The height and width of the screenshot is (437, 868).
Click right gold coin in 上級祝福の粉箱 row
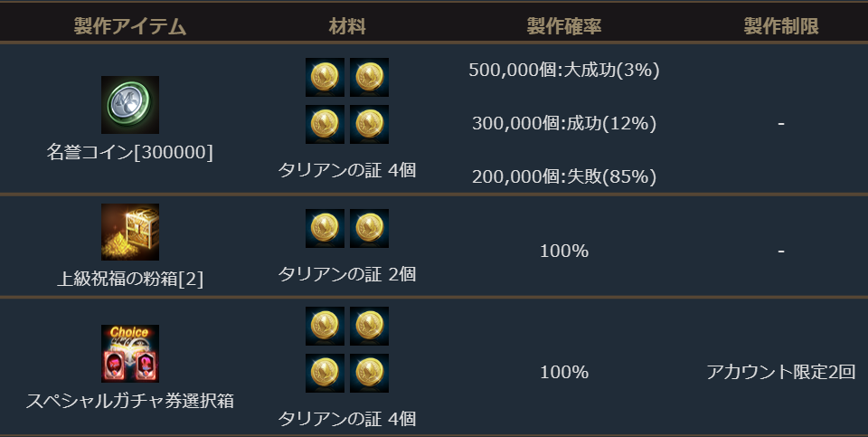[370, 228]
